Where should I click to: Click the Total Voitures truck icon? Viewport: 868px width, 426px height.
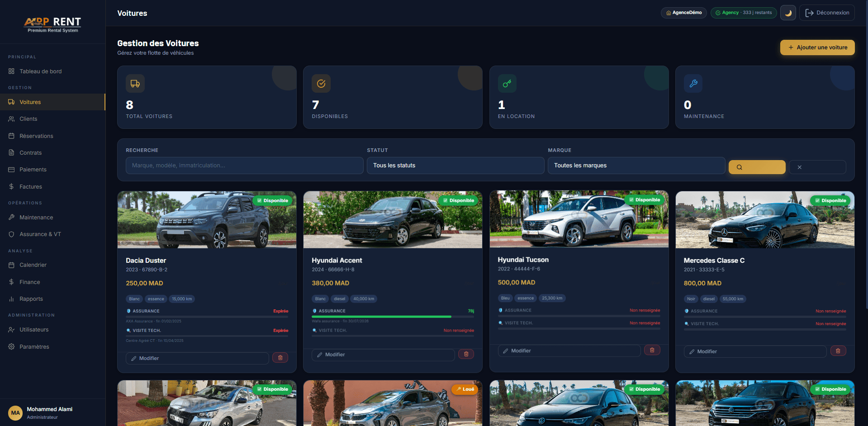(135, 84)
